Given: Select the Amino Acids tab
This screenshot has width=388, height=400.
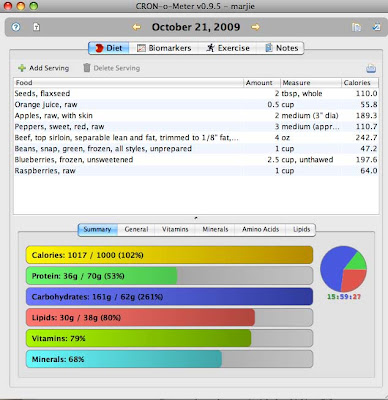Looking at the screenshot, I should pos(260,229).
